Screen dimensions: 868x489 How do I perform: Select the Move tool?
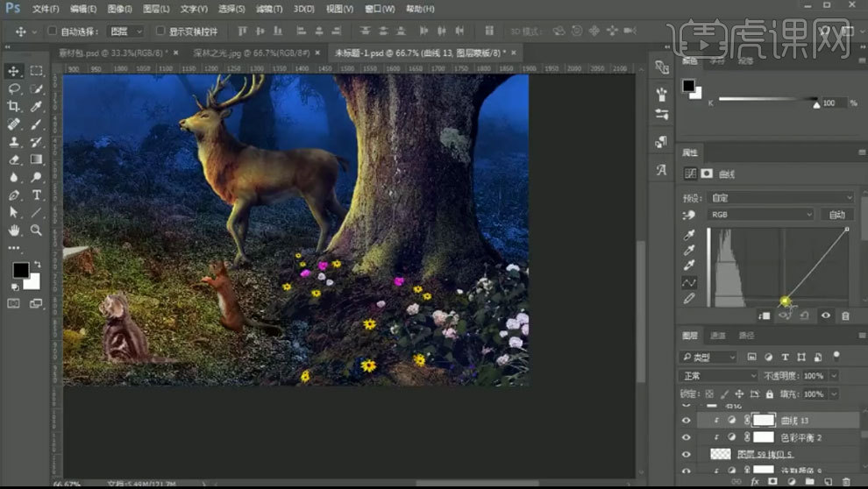[13, 71]
